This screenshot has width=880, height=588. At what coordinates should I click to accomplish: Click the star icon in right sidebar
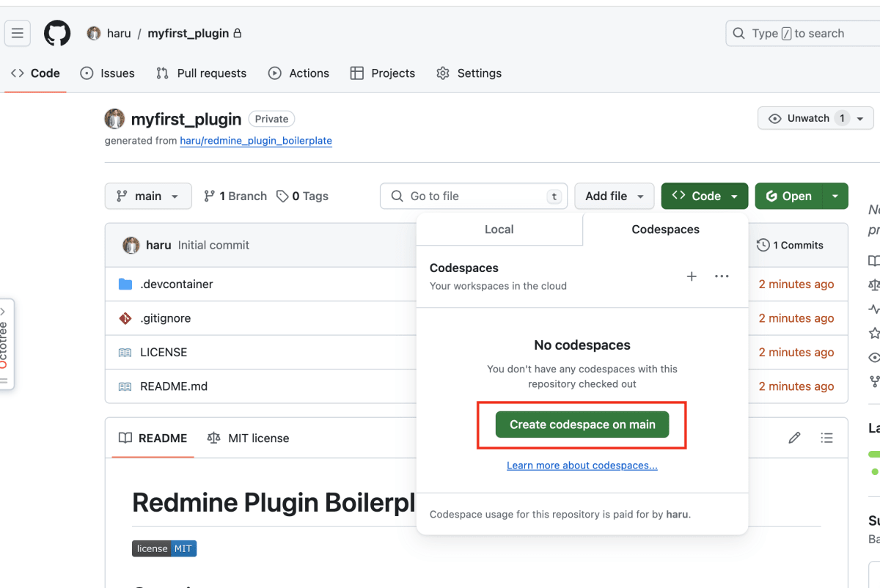coord(874,333)
